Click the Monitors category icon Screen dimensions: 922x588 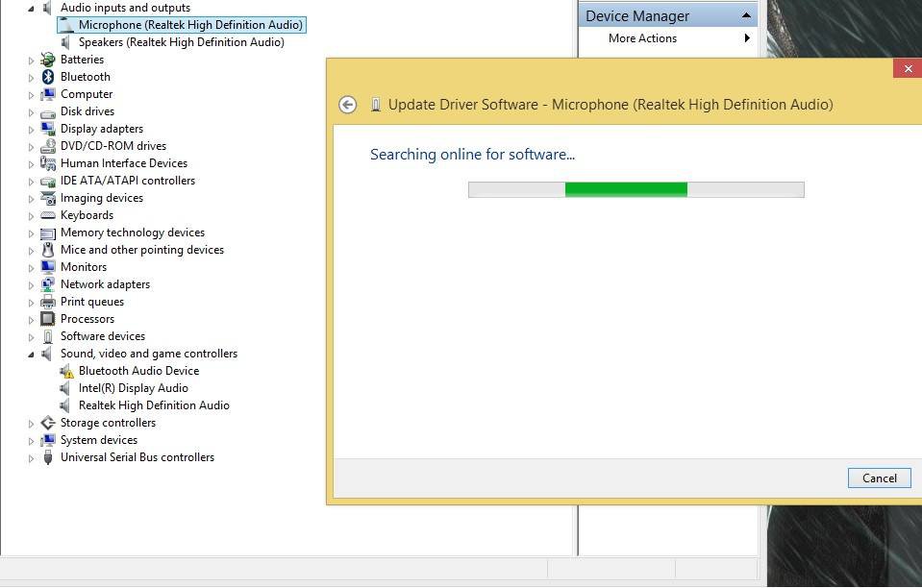48,267
